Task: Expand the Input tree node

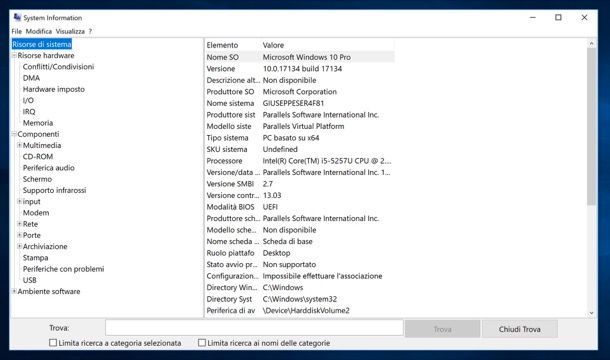Action: (x=19, y=202)
